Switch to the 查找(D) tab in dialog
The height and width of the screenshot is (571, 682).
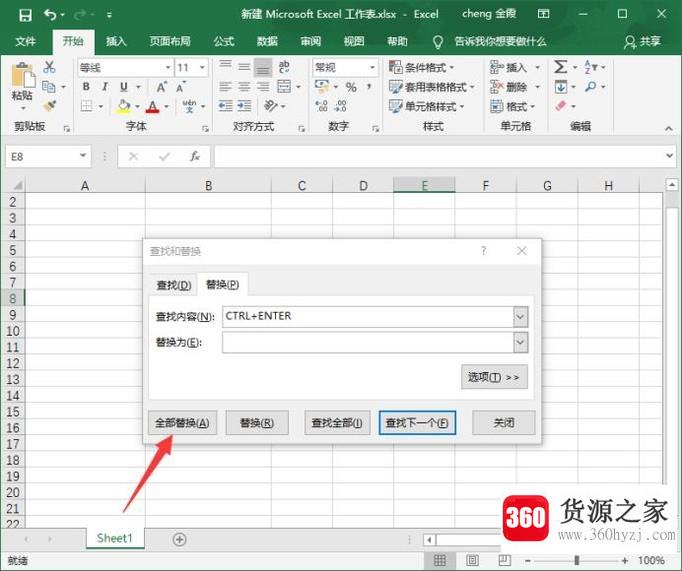pos(174,285)
